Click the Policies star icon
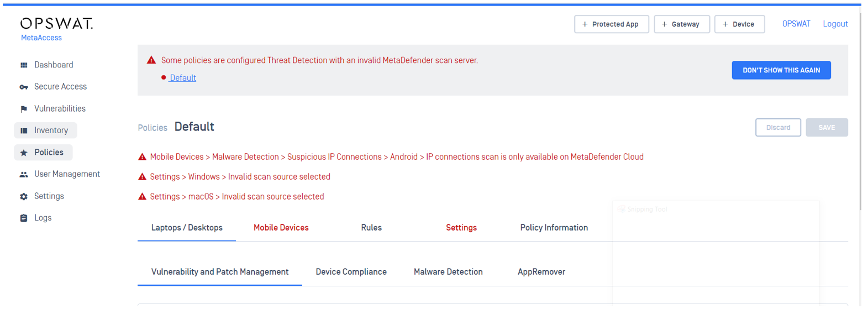Viewport: 868px width, 314px height. [x=24, y=153]
